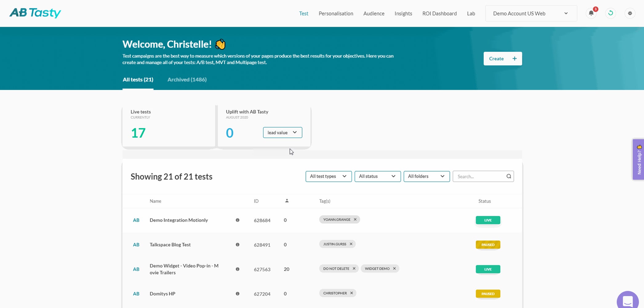Remove the JUSTIN.GURSS tag
The height and width of the screenshot is (308, 644).
pos(351,244)
